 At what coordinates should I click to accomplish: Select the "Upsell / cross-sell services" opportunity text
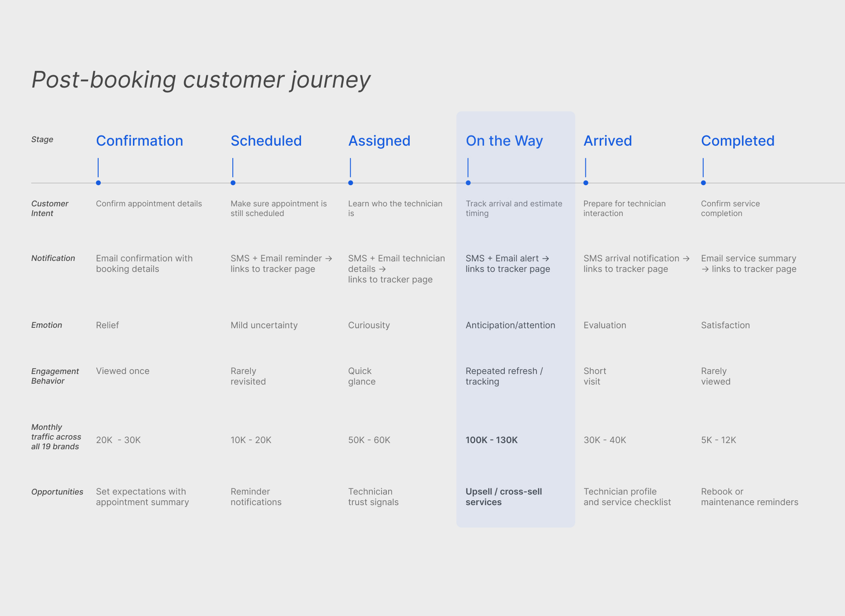click(x=503, y=497)
